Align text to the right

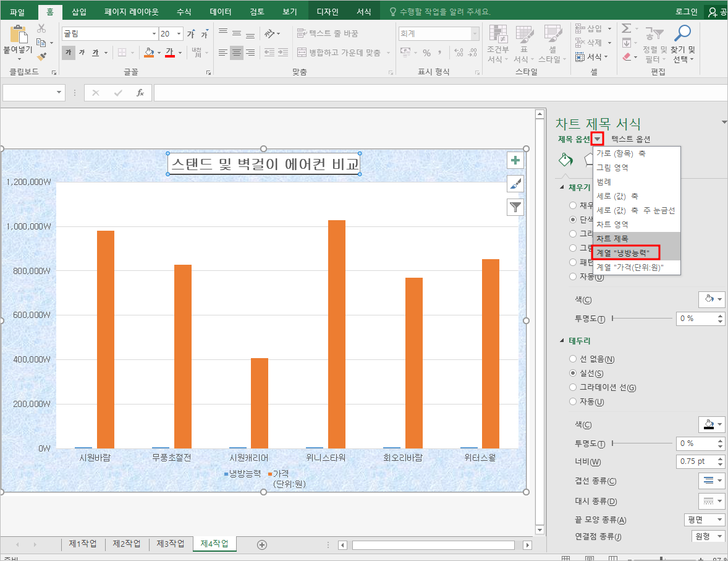pos(250,53)
